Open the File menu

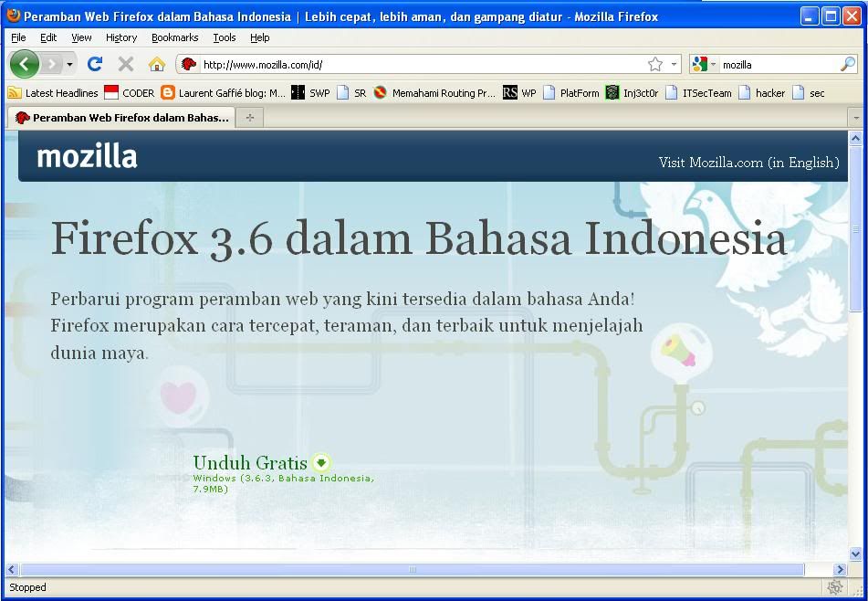[x=18, y=37]
